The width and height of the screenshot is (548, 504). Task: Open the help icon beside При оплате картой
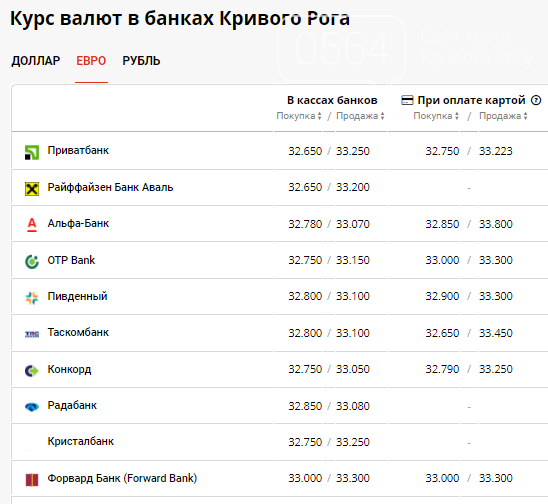coord(536,100)
